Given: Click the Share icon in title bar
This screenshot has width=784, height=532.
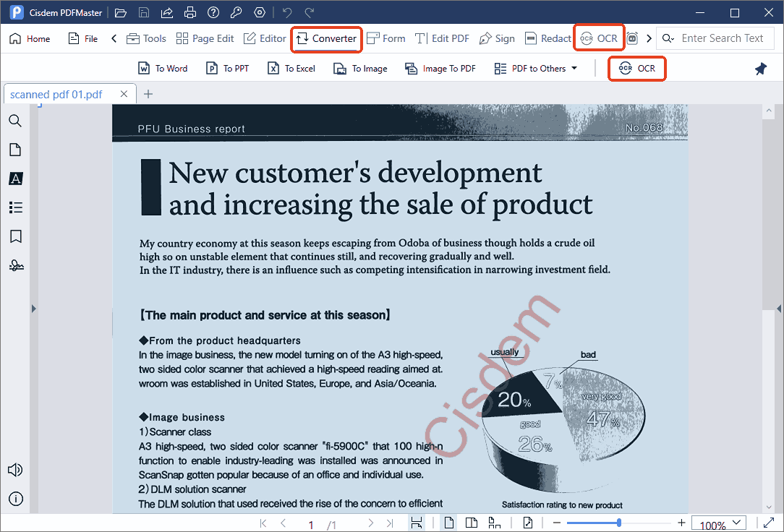Looking at the screenshot, I should coord(167,12).
